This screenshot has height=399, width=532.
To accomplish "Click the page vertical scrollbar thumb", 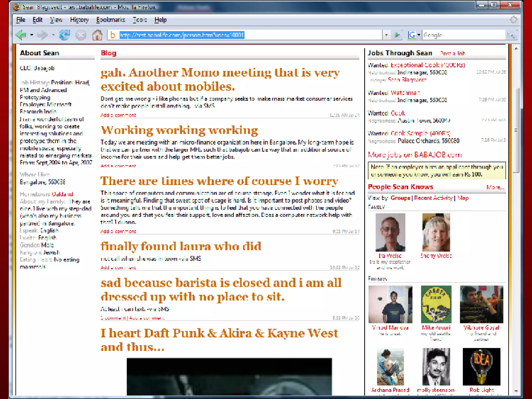I will pos(516,130).
